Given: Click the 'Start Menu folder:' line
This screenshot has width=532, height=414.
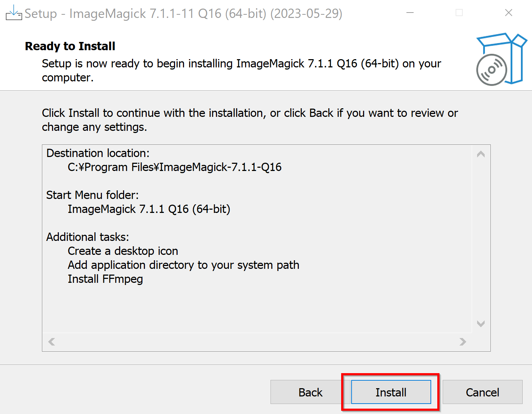Looking at the screenshot, I should click(x=93, y=195).
